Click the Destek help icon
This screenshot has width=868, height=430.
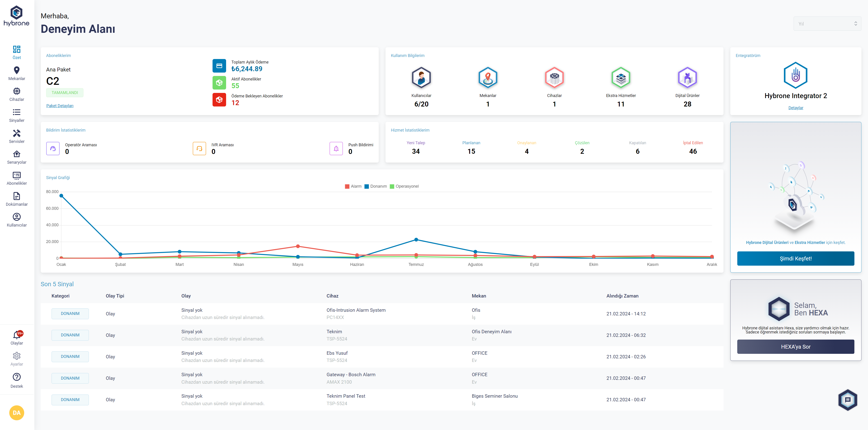point(17,377)
